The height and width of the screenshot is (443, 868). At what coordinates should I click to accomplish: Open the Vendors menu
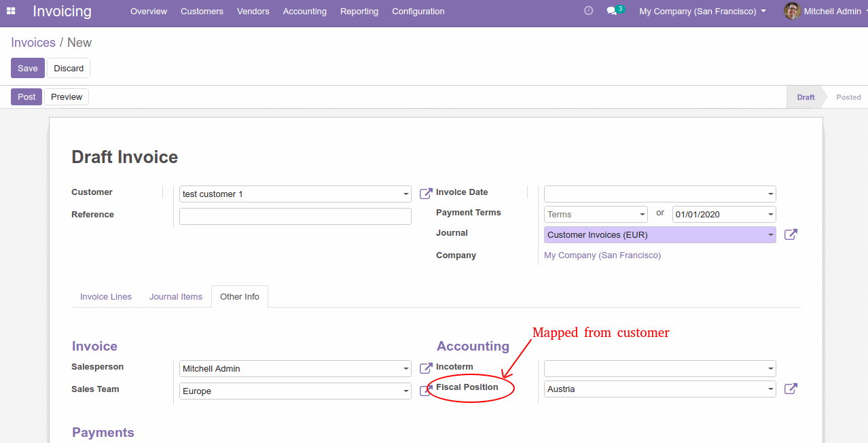pyautogui.click(x=253, y=12)
